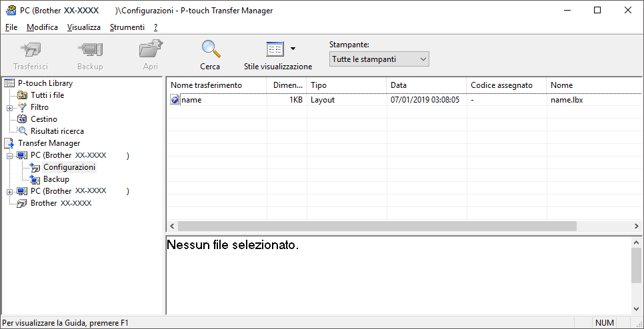This screenshot has width=644, height=329.
Task: Open the Modifica menu
Action: [x=42, y=27]
